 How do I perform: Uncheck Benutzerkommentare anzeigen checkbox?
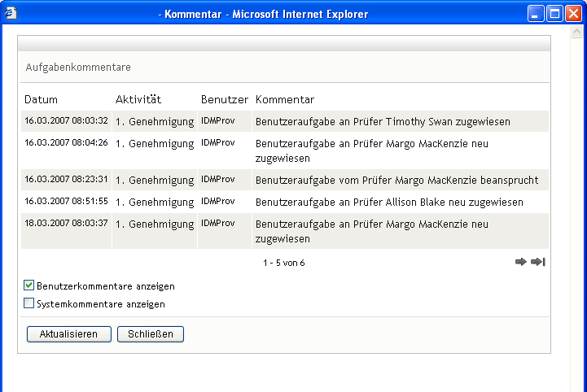point(28,285)
